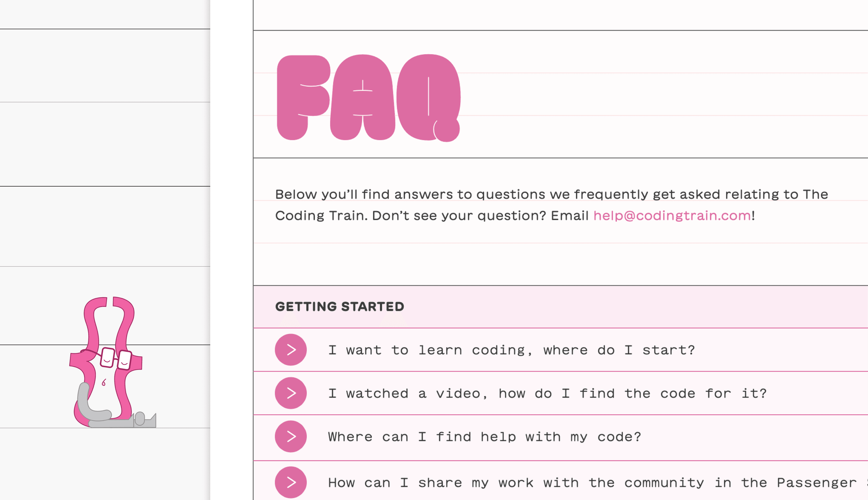This screenshot has width=868, height=500.
Task: Click arrow icon beside 'How can I share my work'
Action: 291,482
